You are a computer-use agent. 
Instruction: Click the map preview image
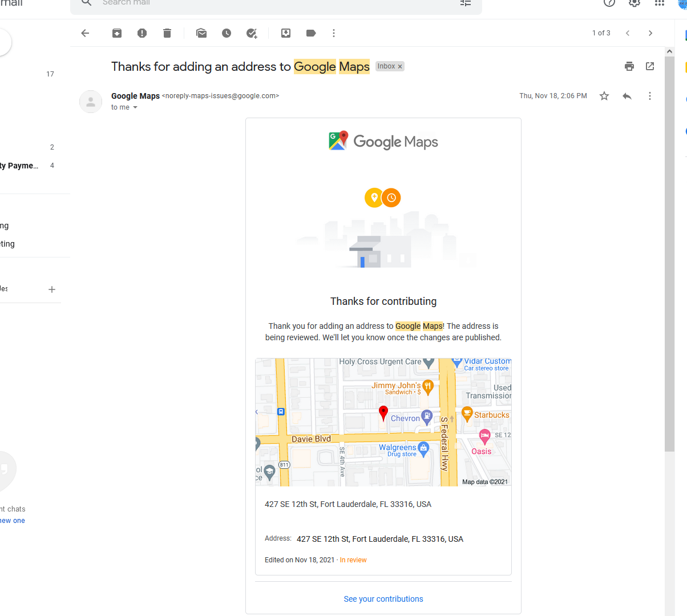pyautogui.click(x=383, y=422)
